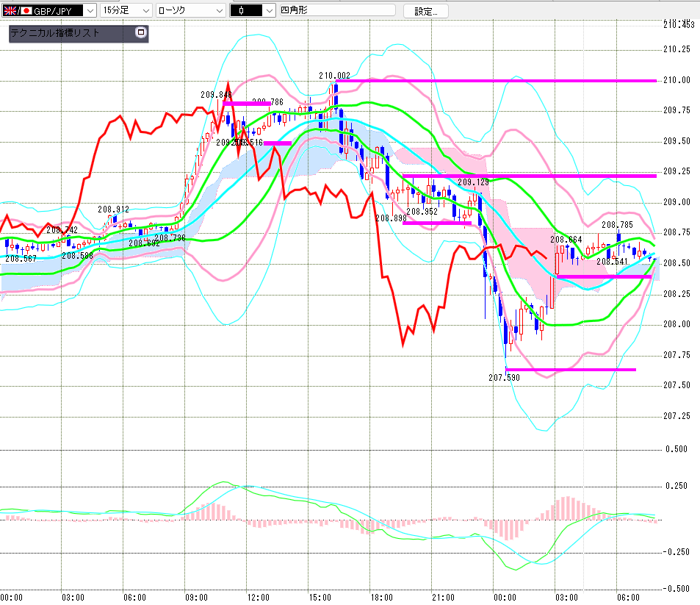The width and height of the screenshot is (700, 605).
Task: Click the 209.25 price axis label
Action: tap(676, 171)
